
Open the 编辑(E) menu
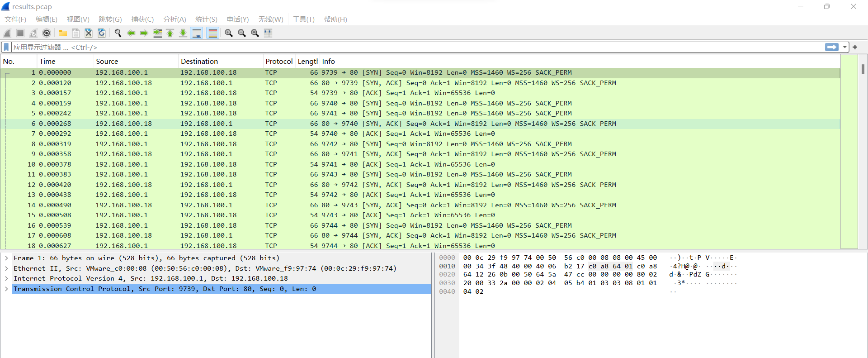click(x=47, y=19)
